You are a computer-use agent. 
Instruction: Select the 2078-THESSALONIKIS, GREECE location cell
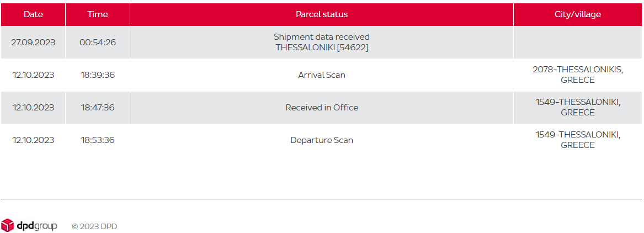[x=577, y=75]
